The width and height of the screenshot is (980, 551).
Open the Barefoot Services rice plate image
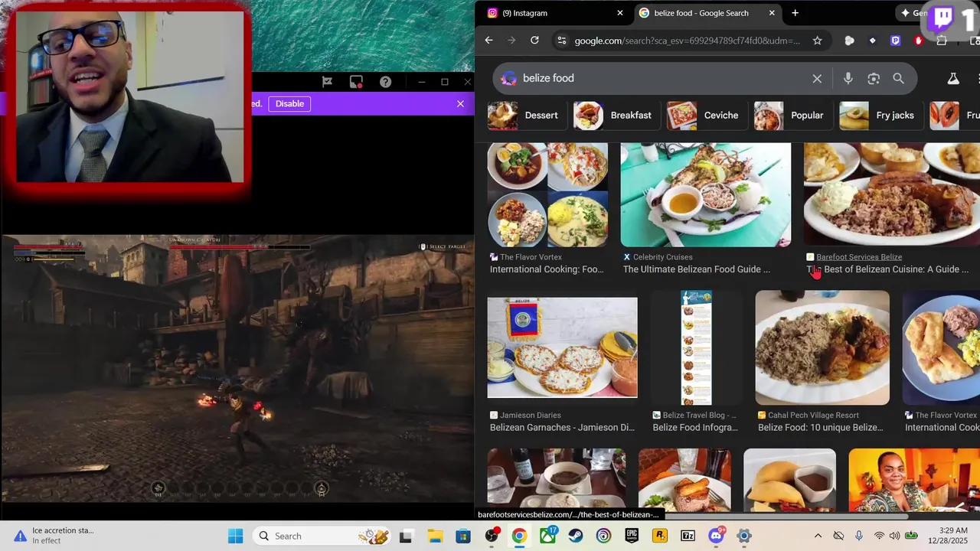(892, 194)
